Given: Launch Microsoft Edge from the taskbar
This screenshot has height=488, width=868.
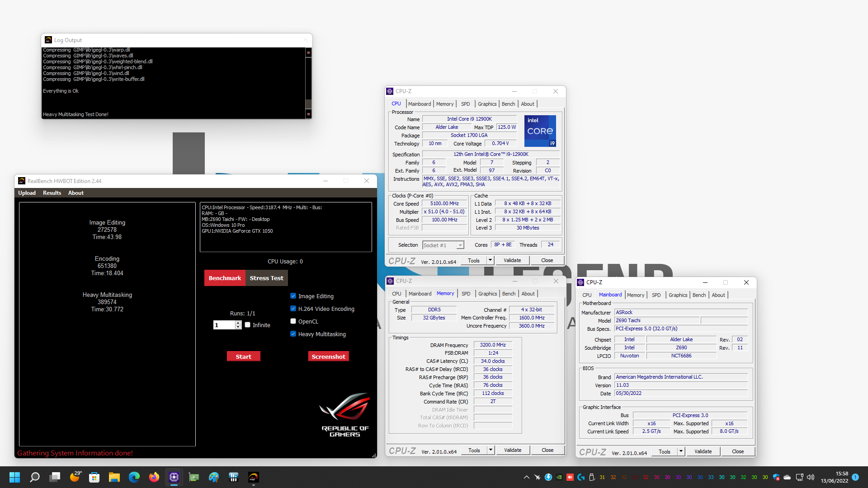Looking at the screenshot, I should click(134, 477).
